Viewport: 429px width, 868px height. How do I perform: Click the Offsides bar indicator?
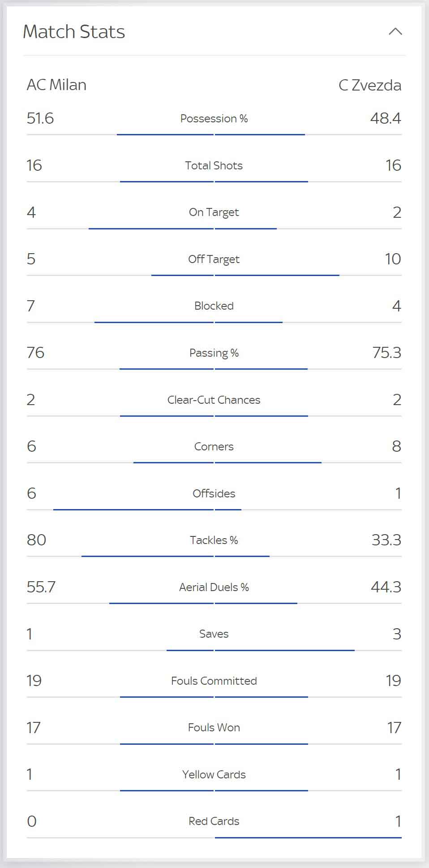[x=214, y=510]
